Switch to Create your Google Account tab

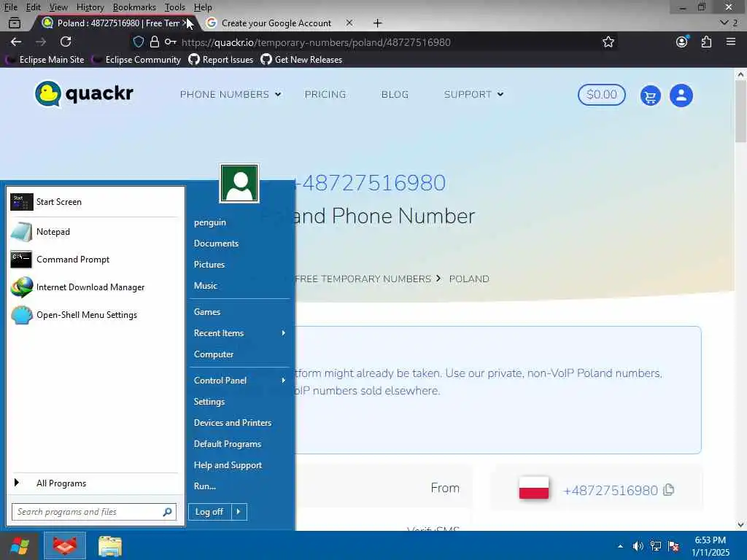point(276,23)
